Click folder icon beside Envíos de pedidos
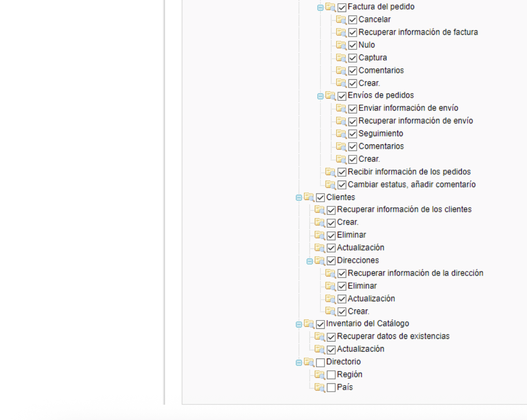Screen dimensions: 527x420 331,96
